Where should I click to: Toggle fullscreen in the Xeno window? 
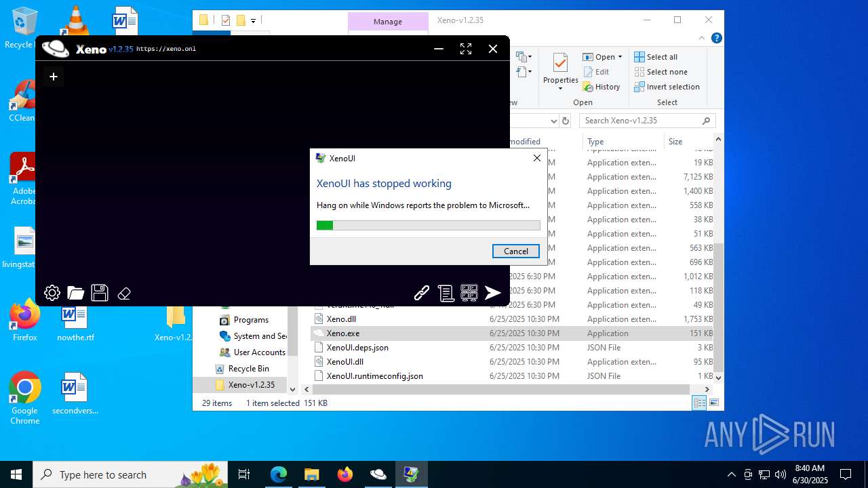[x=466, y=49]
